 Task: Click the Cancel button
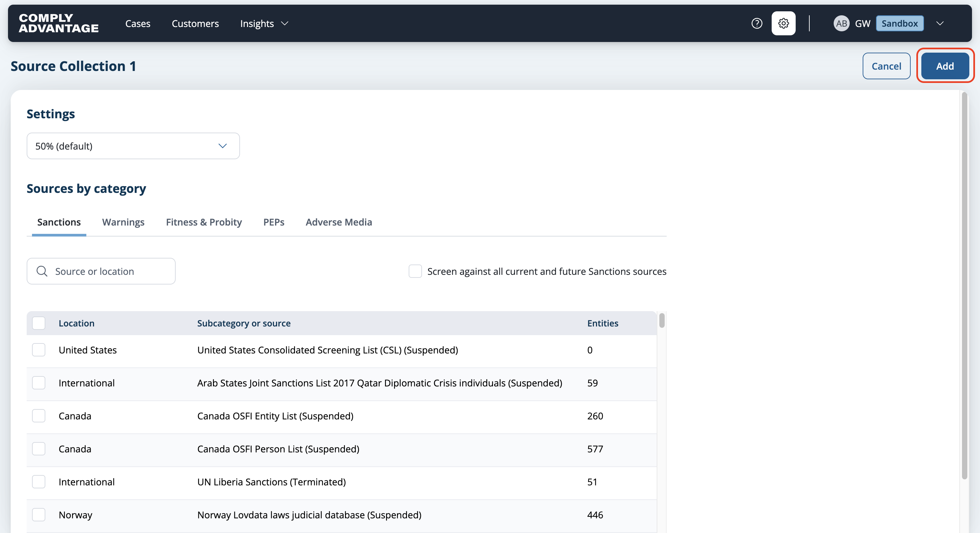point(886,66)
